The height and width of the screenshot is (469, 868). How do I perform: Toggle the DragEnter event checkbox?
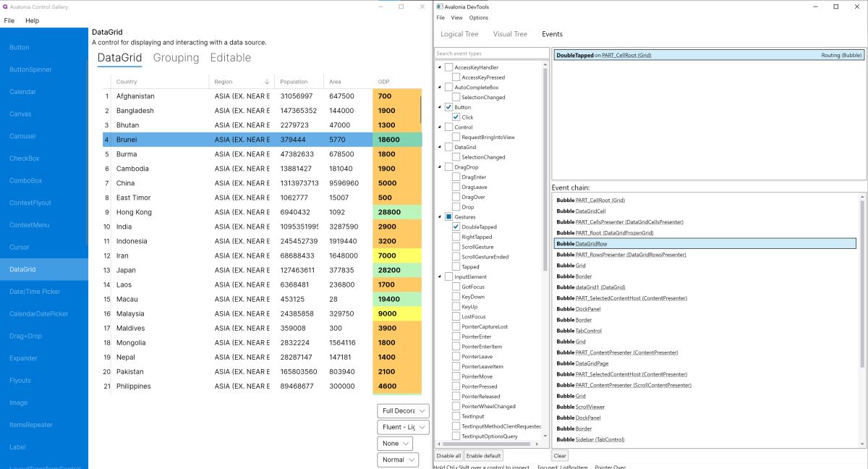(456, 177)
